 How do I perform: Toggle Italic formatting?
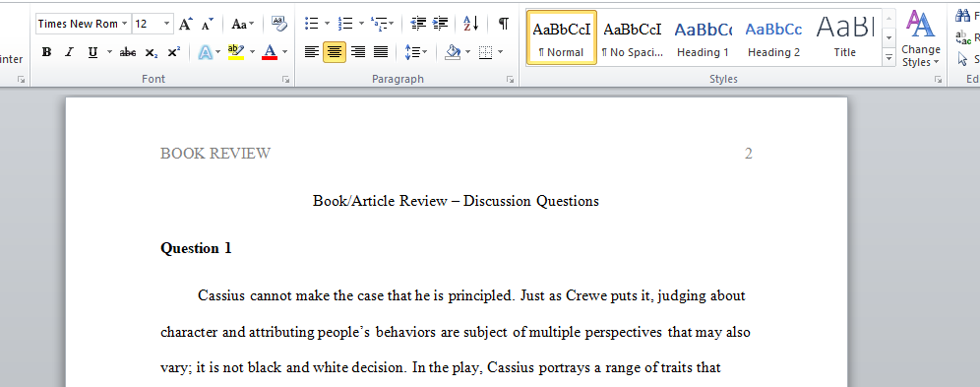click(x=69, y=52)
